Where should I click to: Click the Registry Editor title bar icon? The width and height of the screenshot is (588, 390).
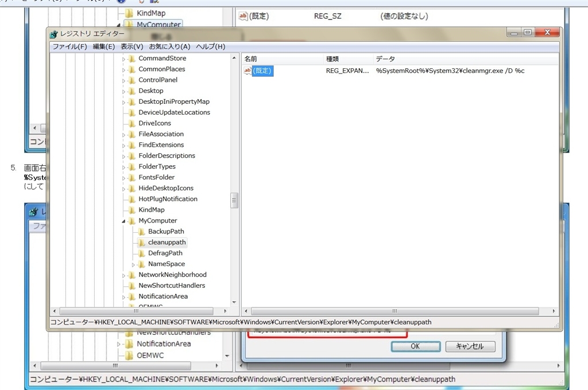coord(53,34)
